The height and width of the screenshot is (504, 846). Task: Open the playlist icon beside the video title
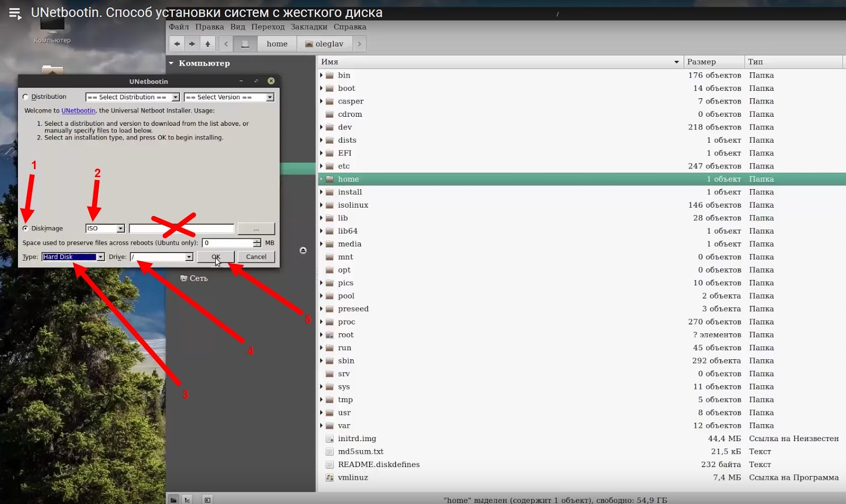point(15,13)
